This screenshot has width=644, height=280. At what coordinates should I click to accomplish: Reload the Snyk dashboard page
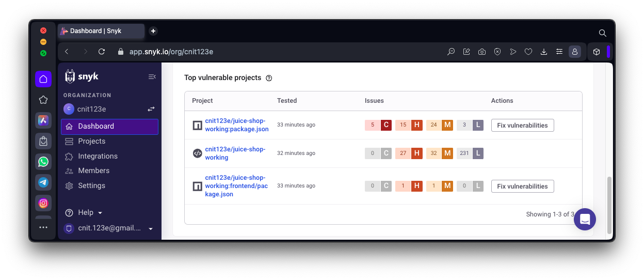[x=102, y=52]
